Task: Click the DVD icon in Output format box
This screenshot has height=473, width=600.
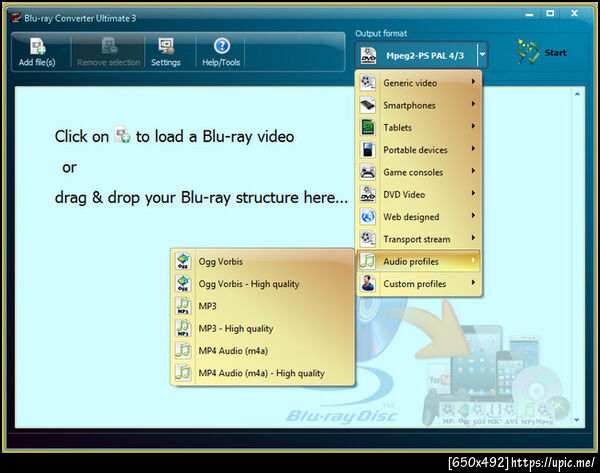Action: tap(368, 55)
